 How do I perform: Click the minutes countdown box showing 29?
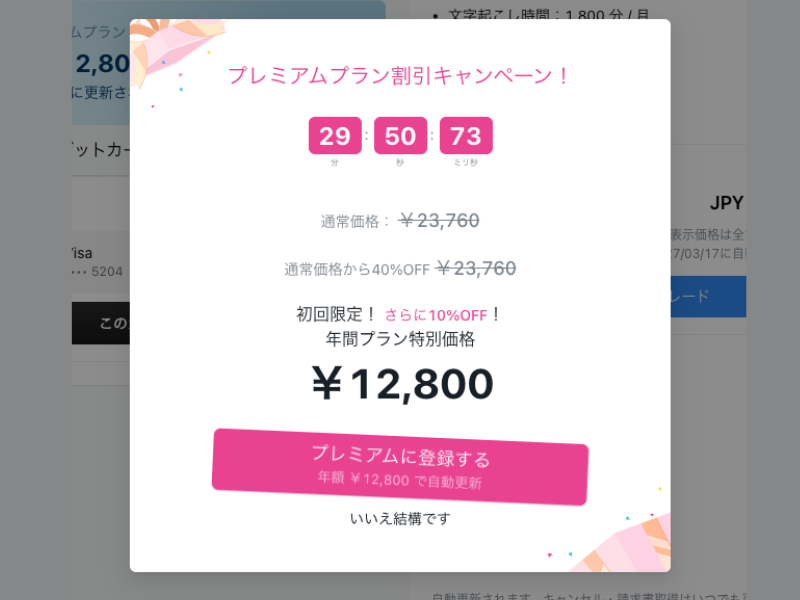click(335, 136)
